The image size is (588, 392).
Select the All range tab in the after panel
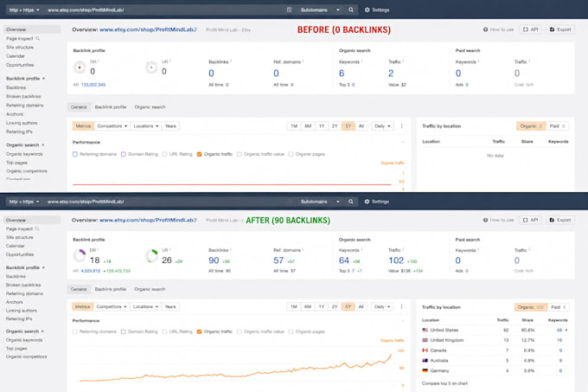(x=361, y=306)
